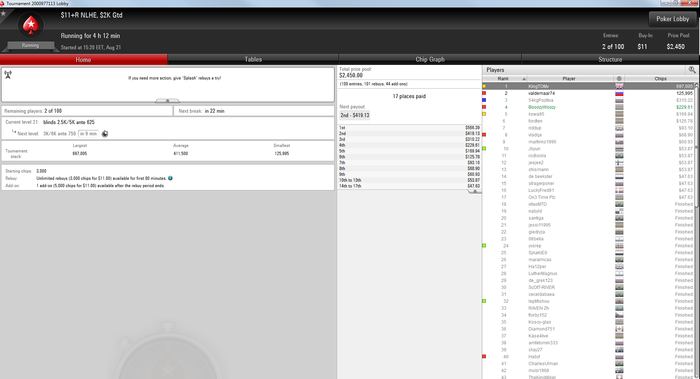700x379 pixels.
Task: Click the red color tag beside vladqa
Action: [484, 134]
